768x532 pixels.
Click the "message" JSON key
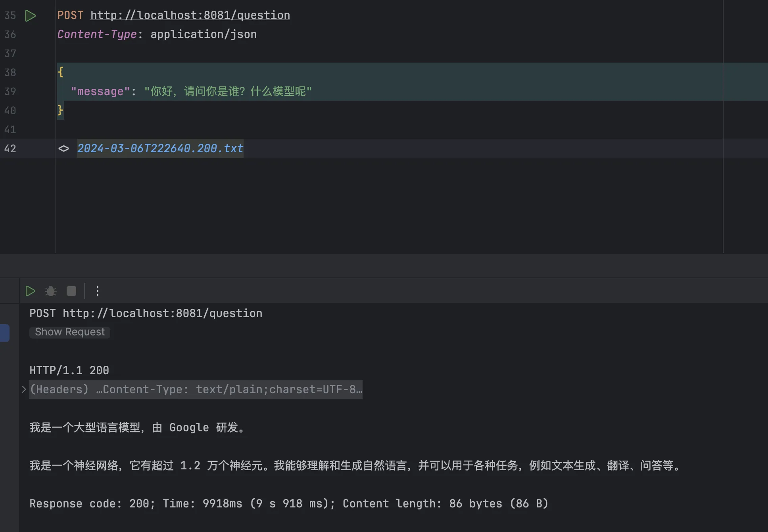tap(100, 92)
